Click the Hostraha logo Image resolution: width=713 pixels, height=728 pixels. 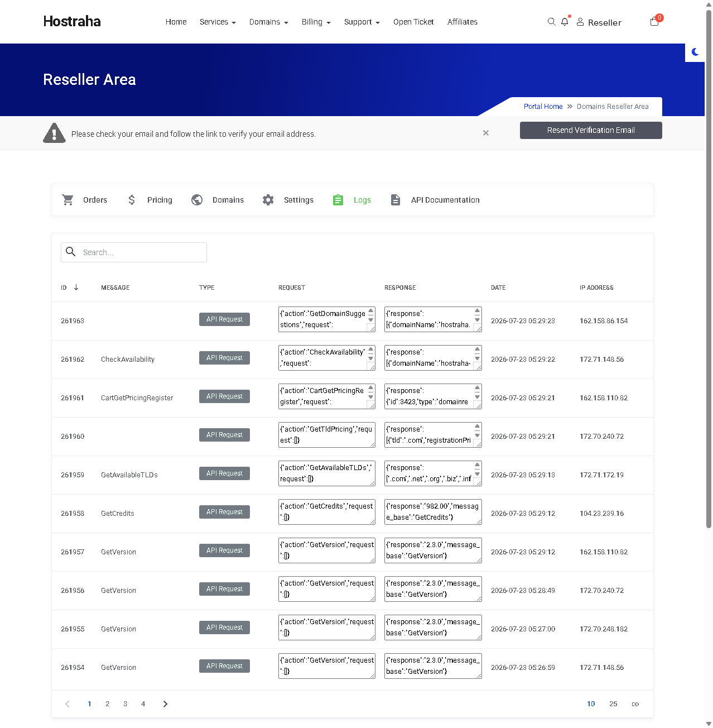click(x=72, y=21)
